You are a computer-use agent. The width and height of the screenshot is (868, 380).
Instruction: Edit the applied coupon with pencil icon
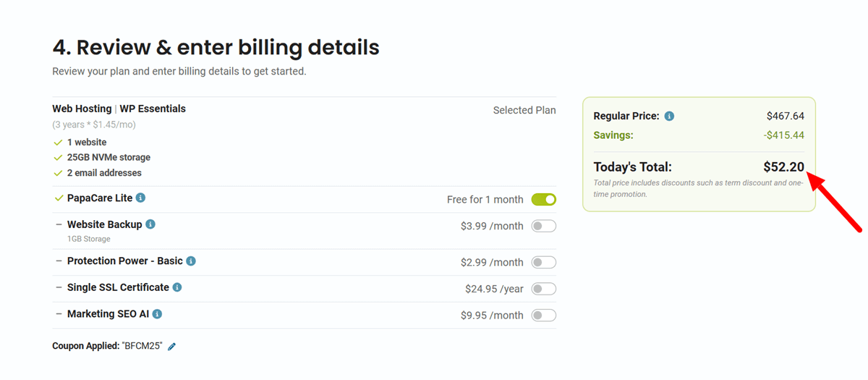172,347
